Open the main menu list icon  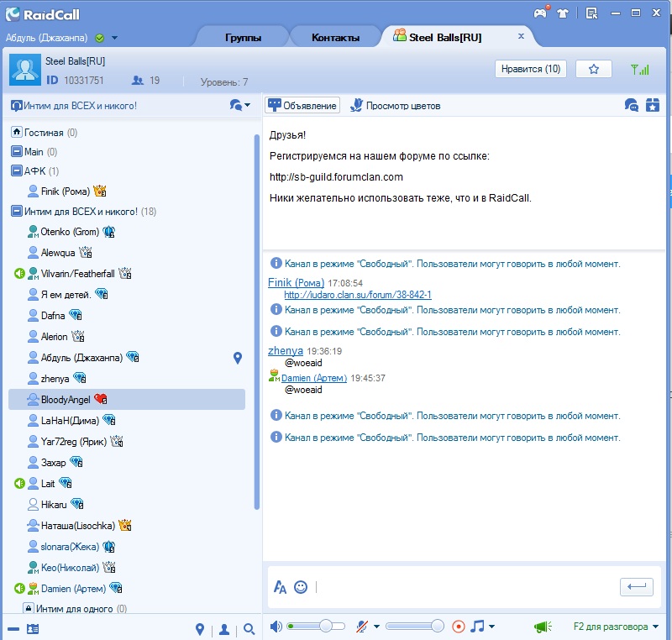click(592, 13)
